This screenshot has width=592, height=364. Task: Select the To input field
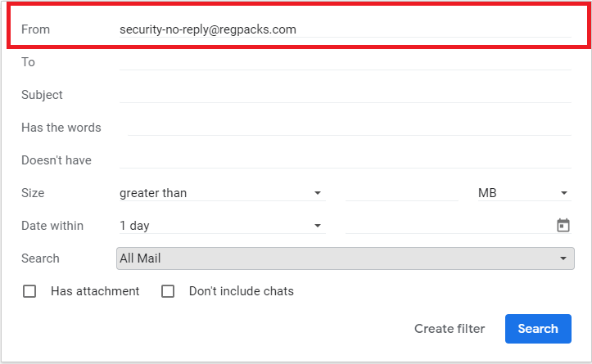[345, 62]
